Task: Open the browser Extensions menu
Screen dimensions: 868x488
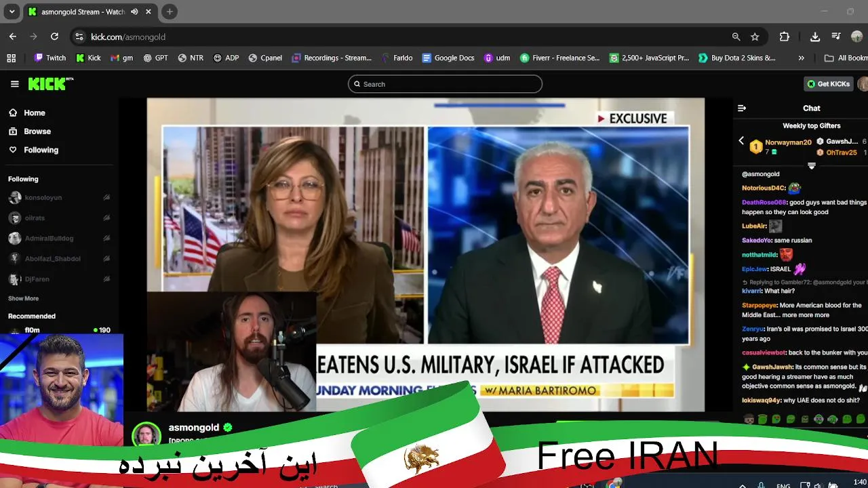Action: click(x=785, y=37)
